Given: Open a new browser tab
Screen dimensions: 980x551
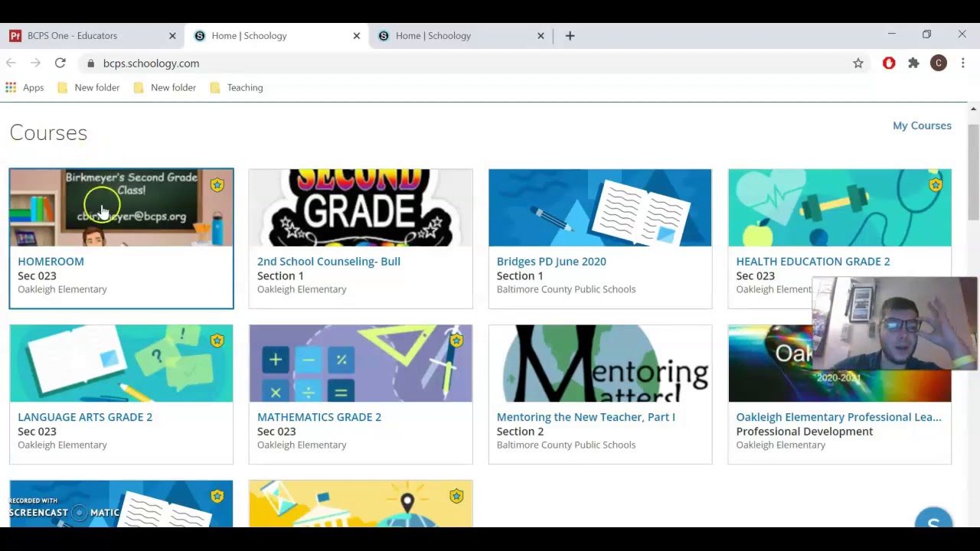Looking at the screenshot, I should click(570, 35).
